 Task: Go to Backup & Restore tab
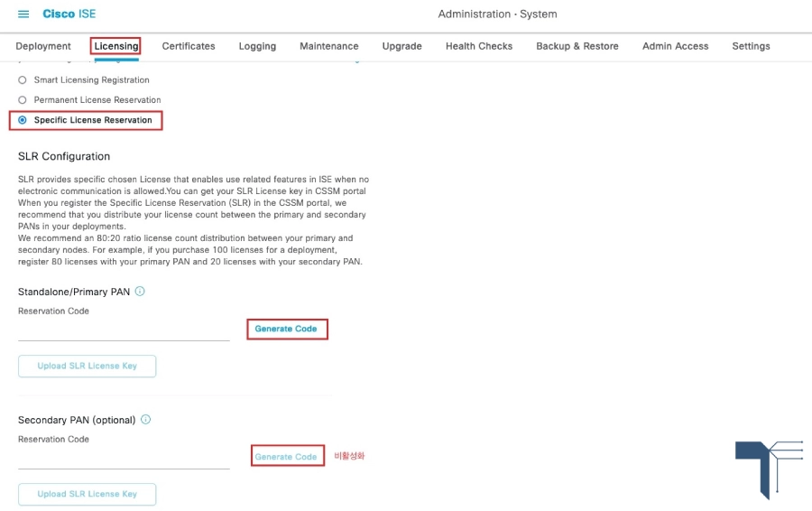(577, 46)
